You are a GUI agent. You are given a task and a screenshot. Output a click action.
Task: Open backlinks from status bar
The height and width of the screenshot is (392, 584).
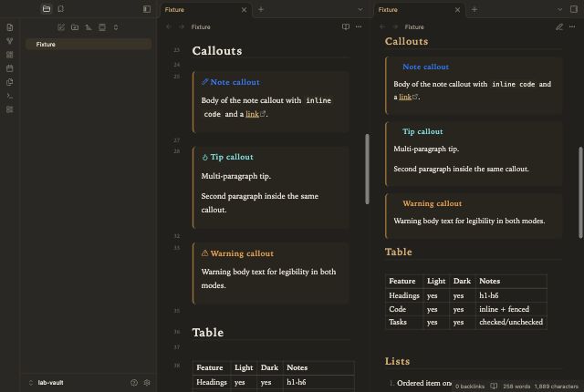pos(470,387)
